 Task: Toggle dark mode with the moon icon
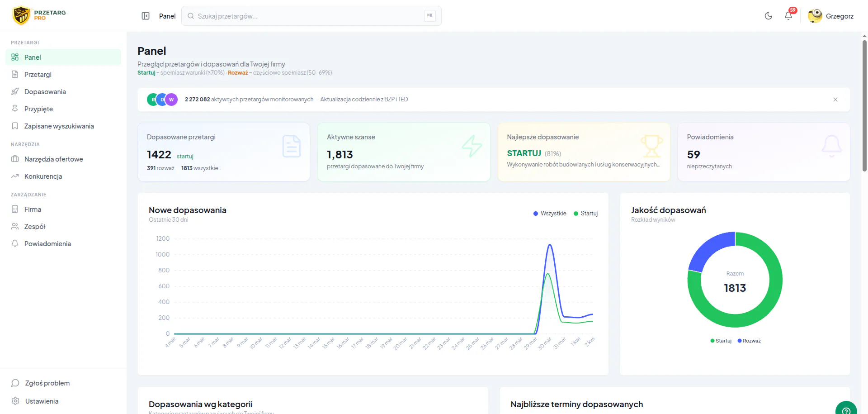769,16
